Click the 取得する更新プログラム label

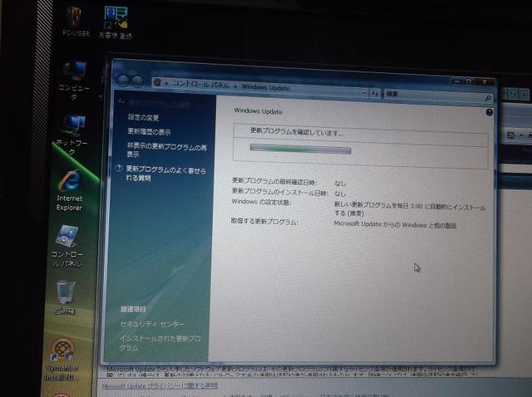coord(264,222)
